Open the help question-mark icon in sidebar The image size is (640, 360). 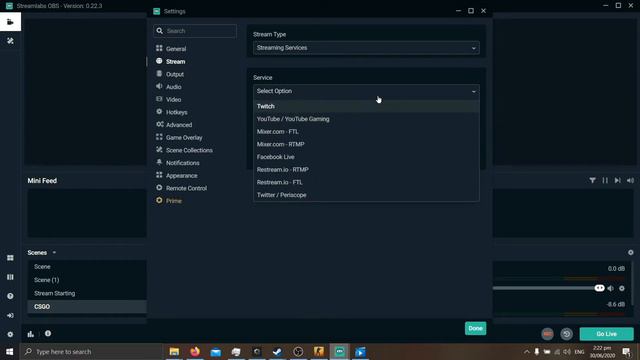10,296
